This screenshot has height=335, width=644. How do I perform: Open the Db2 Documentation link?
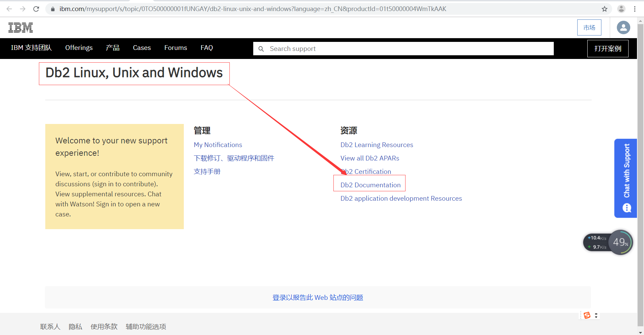[370, 185]
